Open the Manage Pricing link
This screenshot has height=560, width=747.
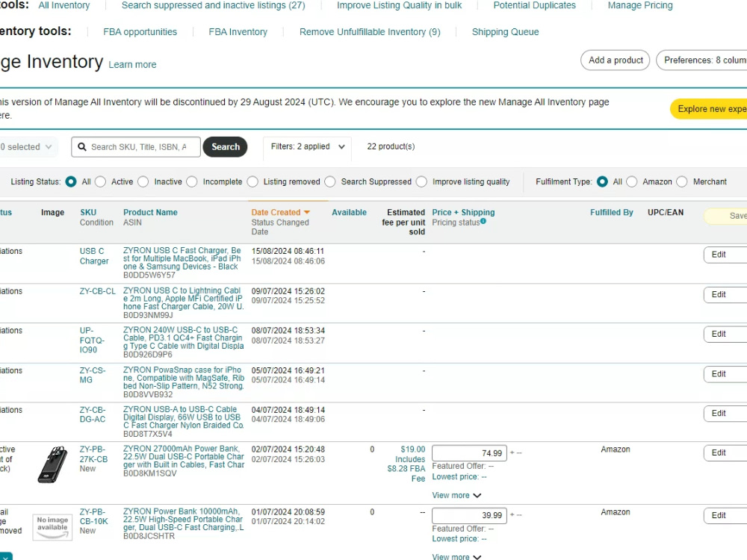tap(640, 5)
